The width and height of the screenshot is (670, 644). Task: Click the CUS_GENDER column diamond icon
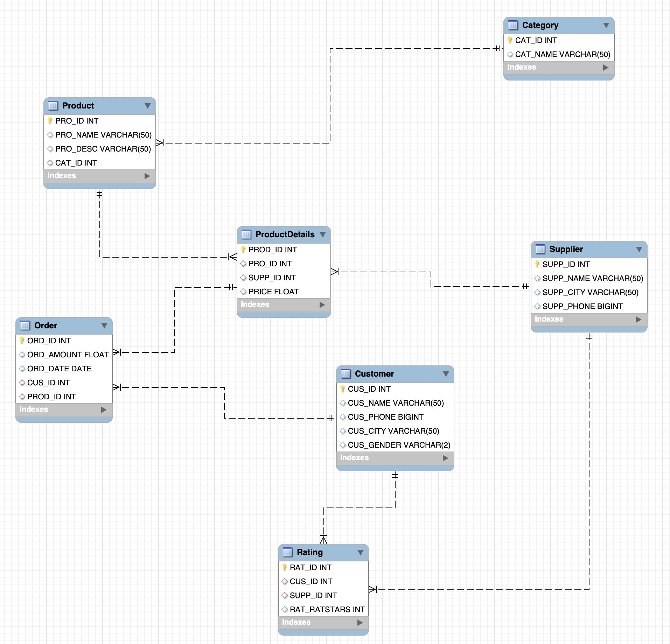pos(343,445)
